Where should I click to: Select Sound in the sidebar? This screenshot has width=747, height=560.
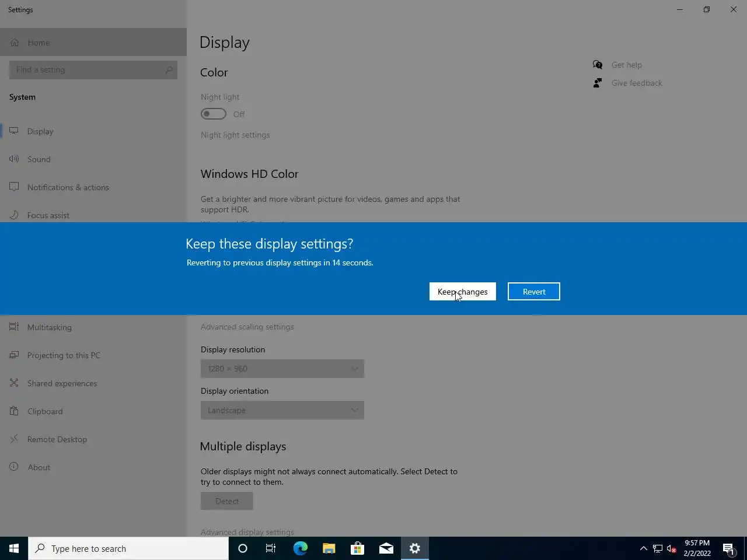tap(93, 159)
